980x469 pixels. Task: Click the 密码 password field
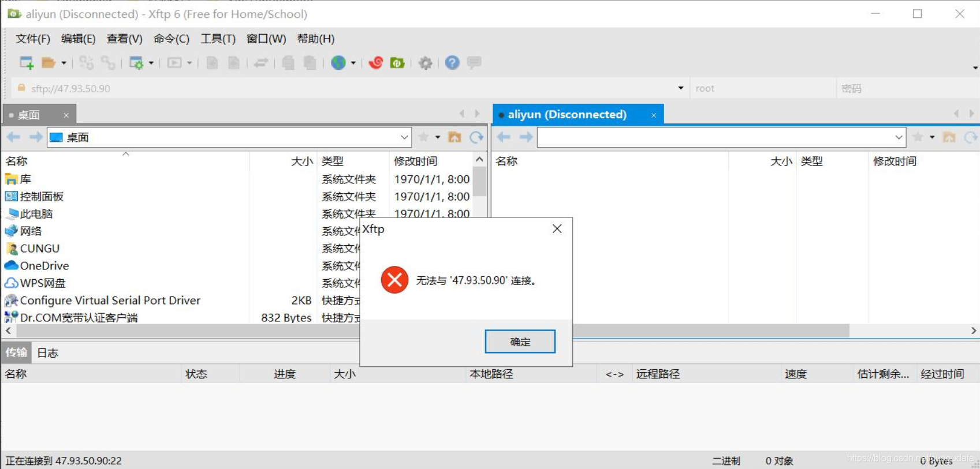click(x=907, y=88)
